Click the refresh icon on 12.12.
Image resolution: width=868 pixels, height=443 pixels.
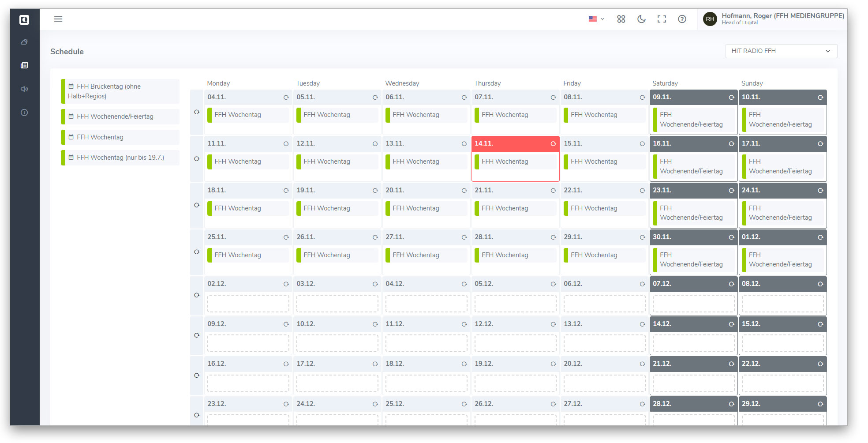point(554,324)
